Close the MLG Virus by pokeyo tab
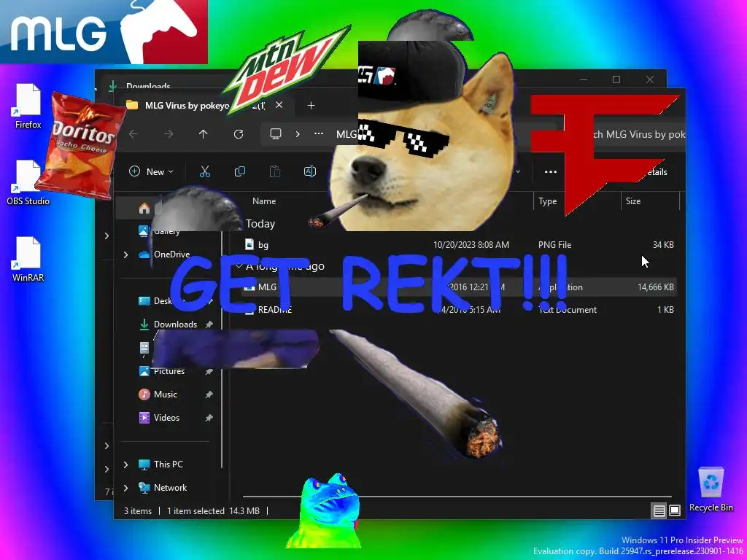Screen dimensions: 747x560 point(279,105)
